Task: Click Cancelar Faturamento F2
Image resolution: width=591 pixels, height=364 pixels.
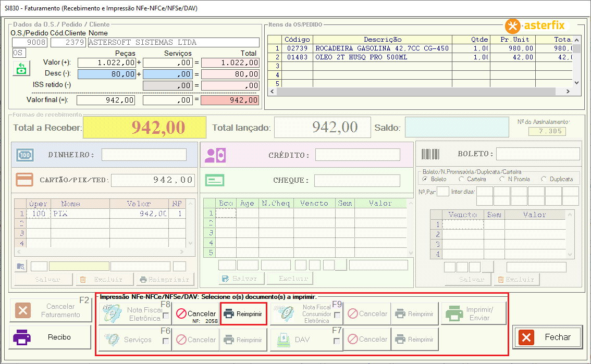Action: [x=50, y=310]
